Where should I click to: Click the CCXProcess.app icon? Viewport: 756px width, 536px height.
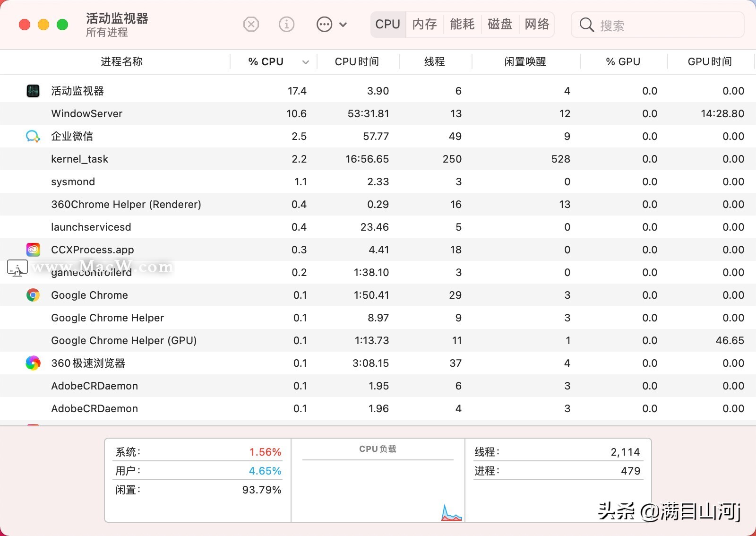33,250
